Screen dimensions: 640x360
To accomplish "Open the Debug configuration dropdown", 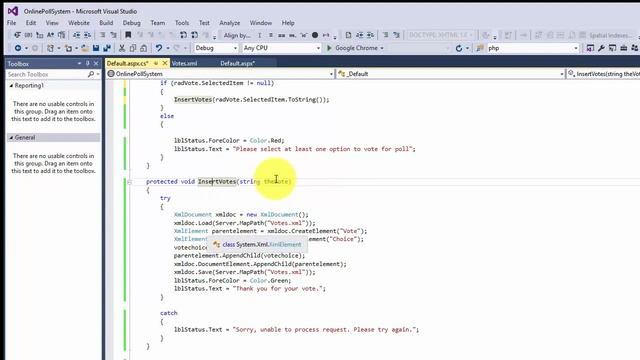I will point(216,48).
